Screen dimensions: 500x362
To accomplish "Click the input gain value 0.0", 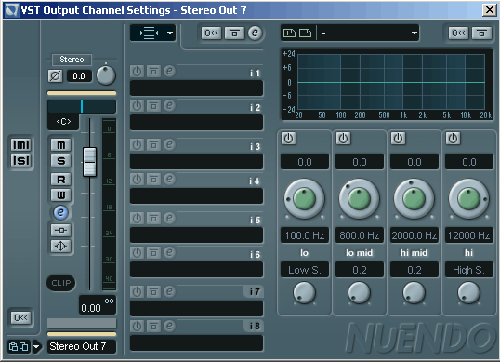I will tap(79, 76).
